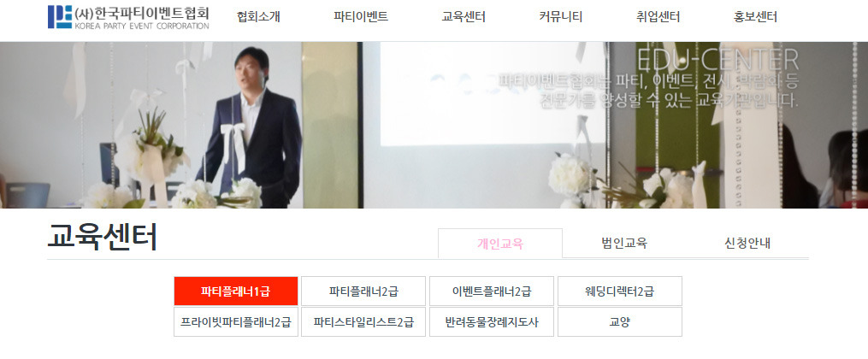The image size is (868, 359).
Task: Switch to the 법인교육 tab
Action: [624, 243]
